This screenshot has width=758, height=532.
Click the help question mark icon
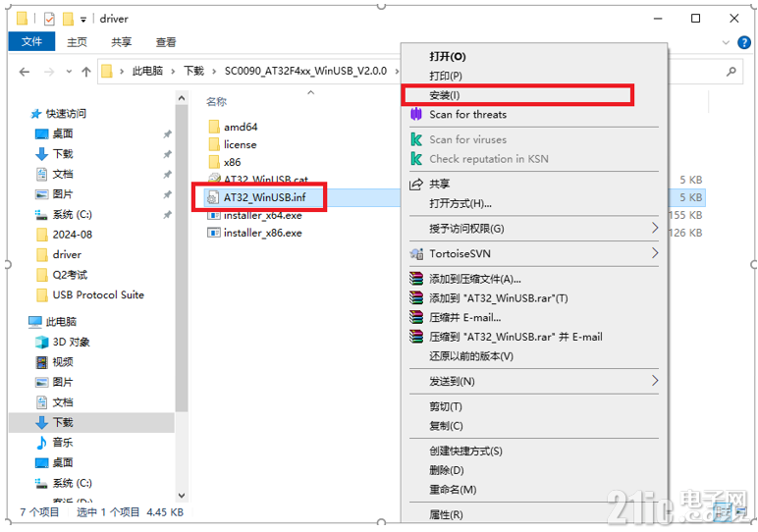pyautogui.click(x=743, y=42)
